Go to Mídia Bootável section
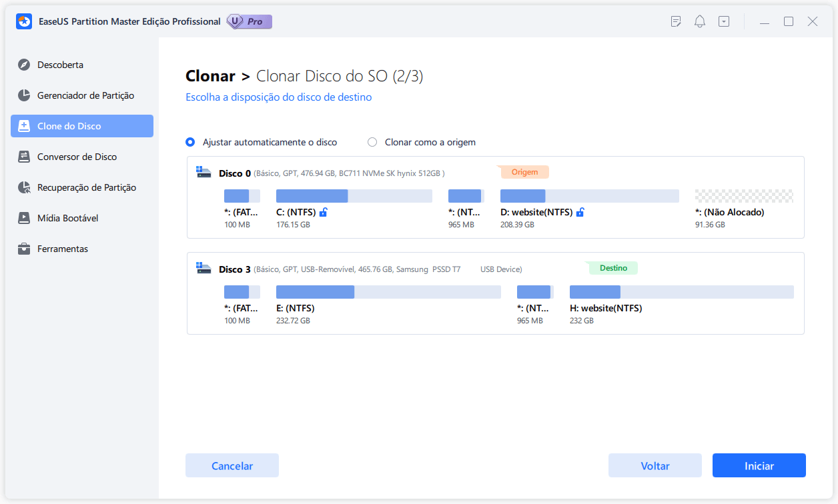Screen dimensions: 838x504 click(x=82, y=218)
